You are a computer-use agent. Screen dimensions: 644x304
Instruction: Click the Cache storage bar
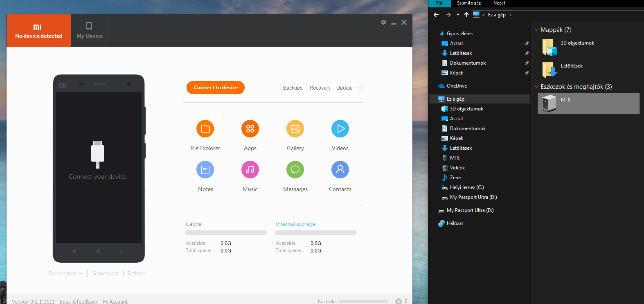(226, 232)
